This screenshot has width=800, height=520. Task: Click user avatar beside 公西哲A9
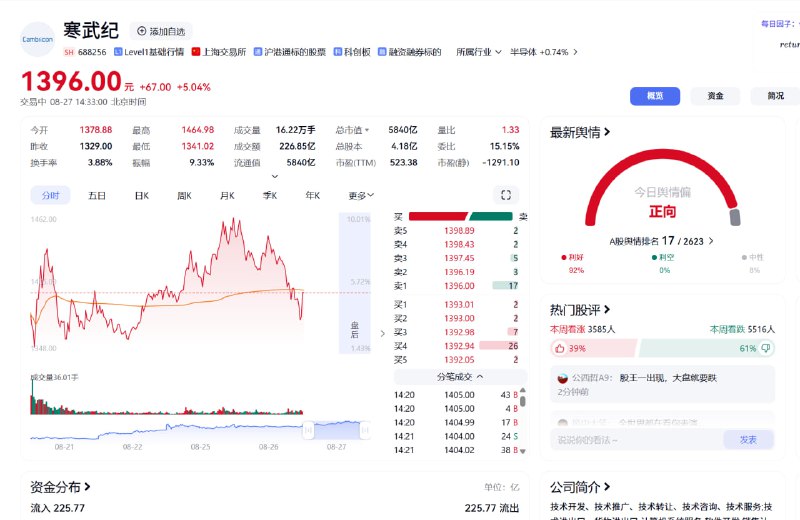point(562,378)
